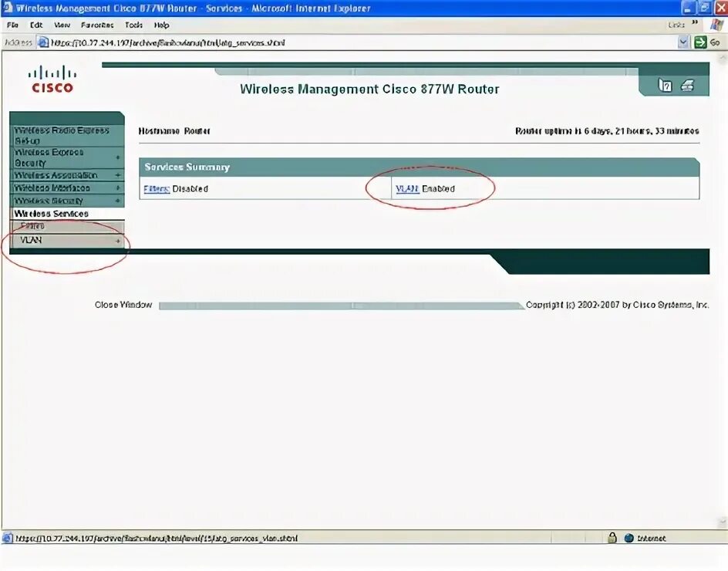
Task: Click the Go button label
Action: coord(715,42)
